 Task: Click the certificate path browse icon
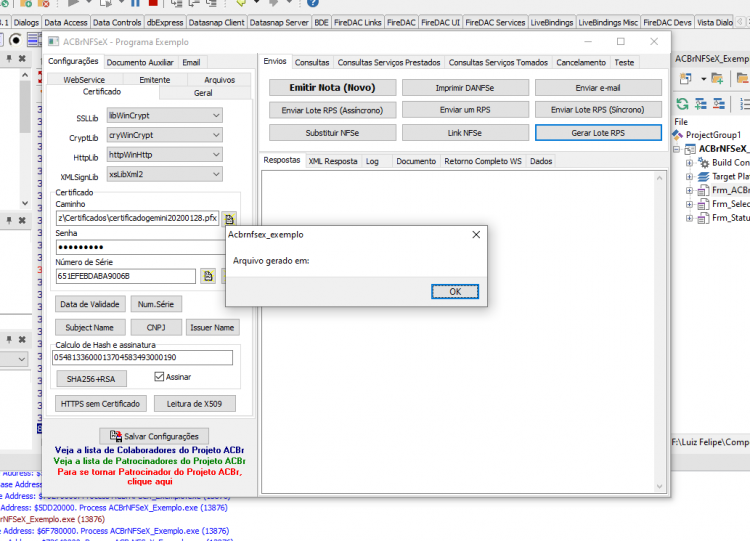[230, 219]
